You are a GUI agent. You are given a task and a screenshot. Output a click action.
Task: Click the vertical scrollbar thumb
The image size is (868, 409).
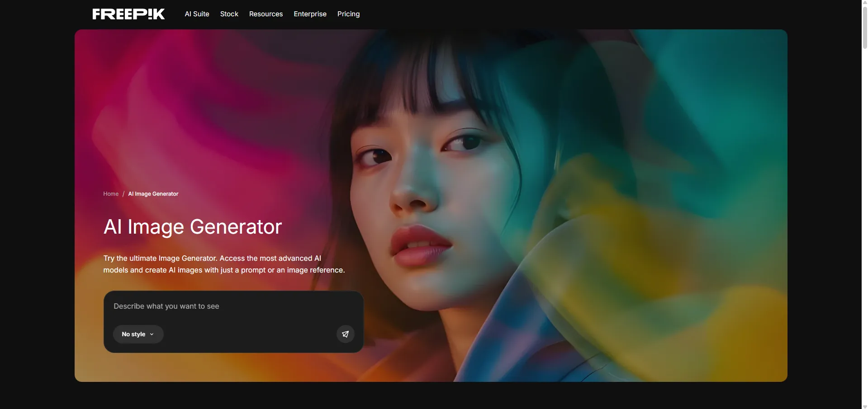(x=864, y=27)
